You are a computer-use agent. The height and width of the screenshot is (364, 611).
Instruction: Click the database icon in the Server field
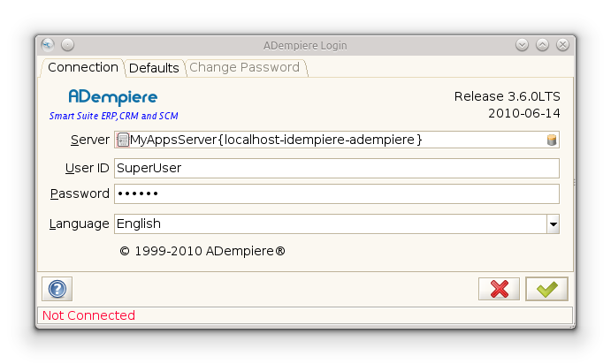pos(552,140)
